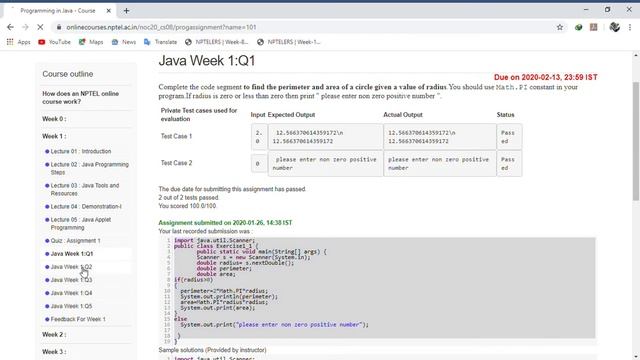Open How does an NPTEL online course work
Viewport: 640px width, 360px height.
click(x=81, y=98)
